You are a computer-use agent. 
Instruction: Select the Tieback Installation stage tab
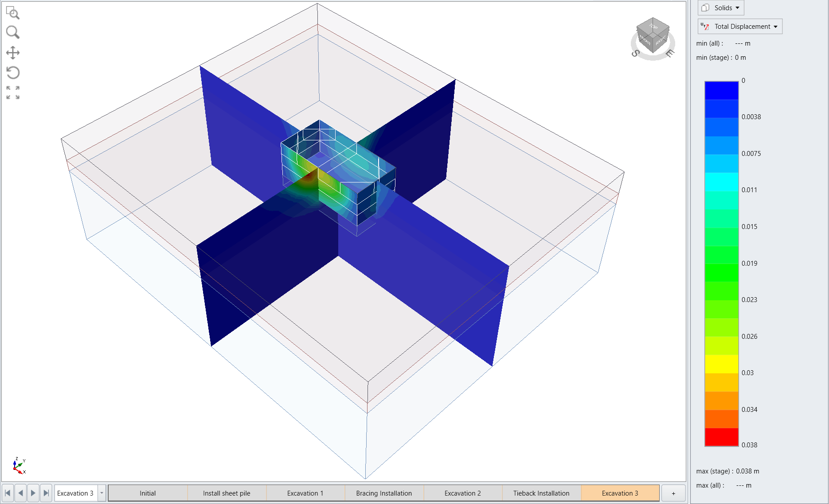pyautogui.click(x=541, y=493)
